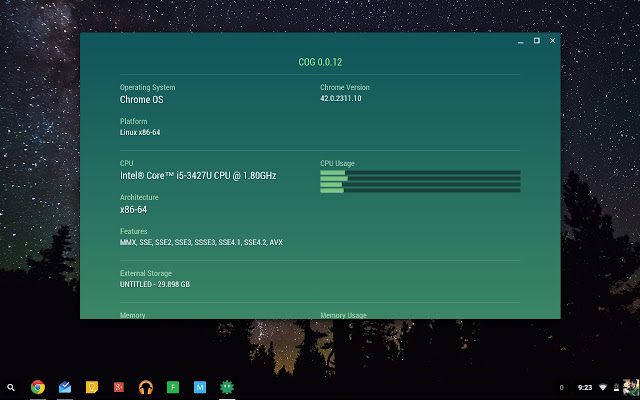Open the launcher search icon in the shelf
Viewport: 640px width, 400px height.
pos(11,387)
